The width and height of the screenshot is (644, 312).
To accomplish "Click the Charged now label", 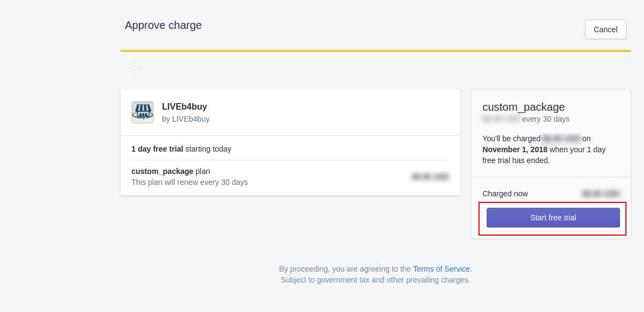I will click(505, 194).
